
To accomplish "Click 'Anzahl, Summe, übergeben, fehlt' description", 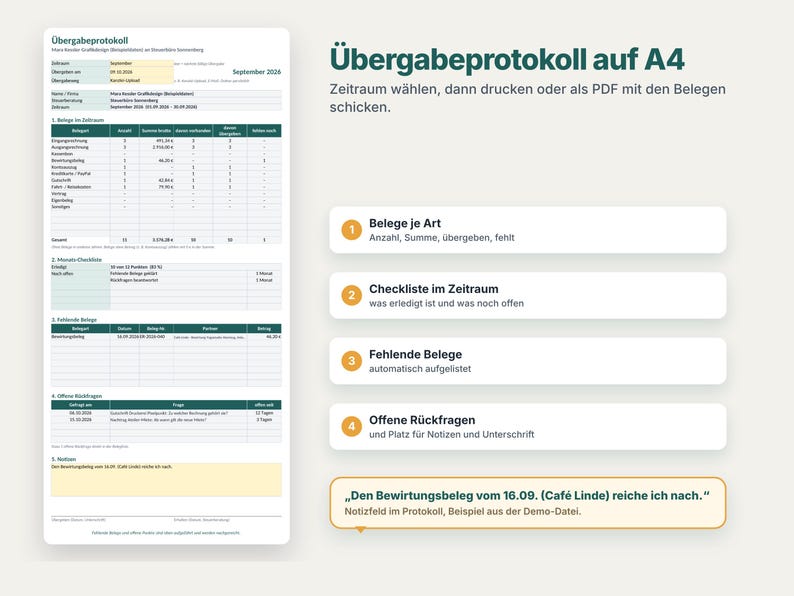I will click(442, 237).
